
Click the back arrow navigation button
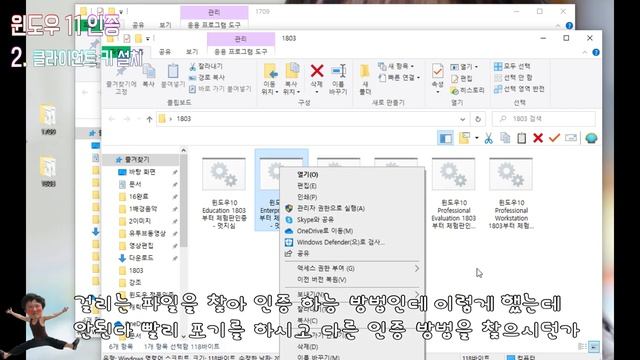click(111, 119)
